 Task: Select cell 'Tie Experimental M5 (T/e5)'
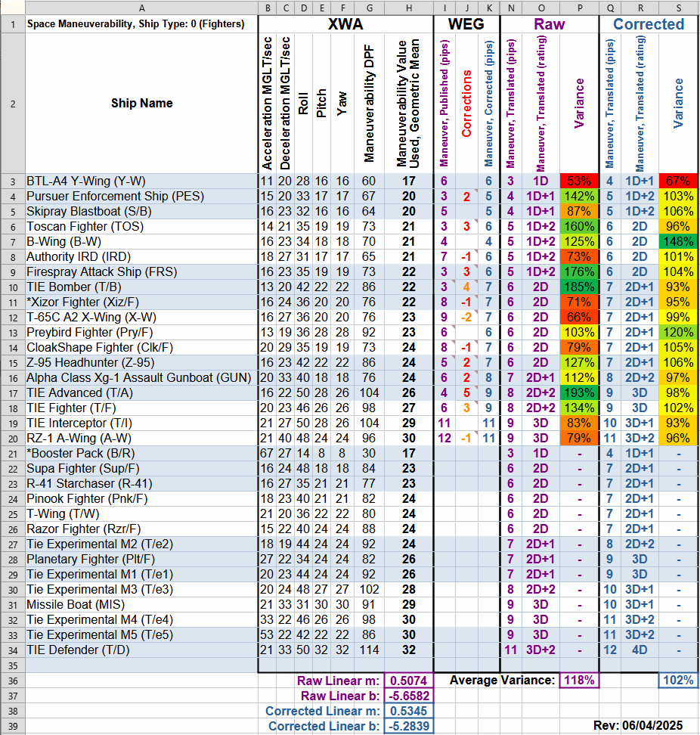141,634
